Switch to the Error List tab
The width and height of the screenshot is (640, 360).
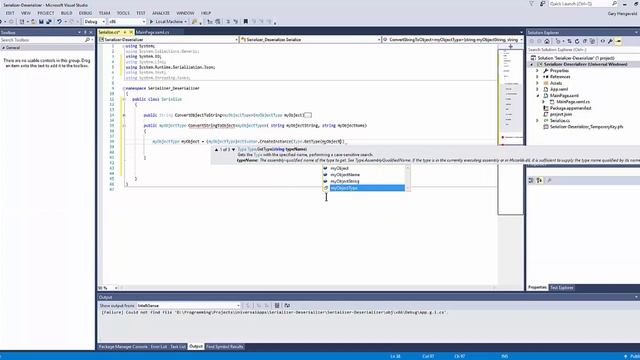coord(159,347)
